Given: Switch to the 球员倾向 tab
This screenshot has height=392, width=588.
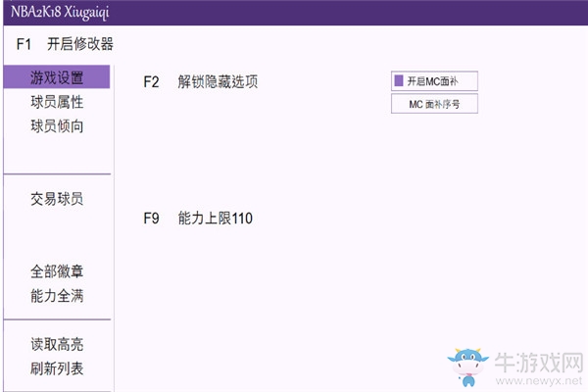Looking at the screenshot, I should click(x=57, y=126).
